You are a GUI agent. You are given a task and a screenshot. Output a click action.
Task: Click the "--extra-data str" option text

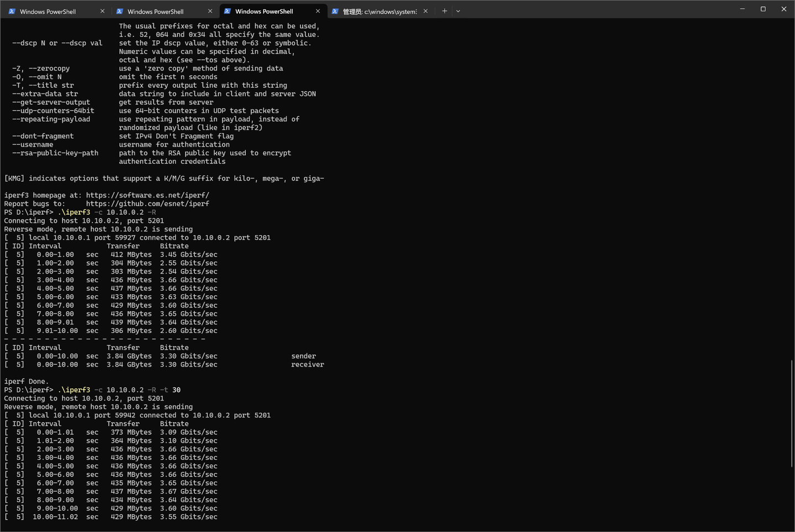(45, 94)
